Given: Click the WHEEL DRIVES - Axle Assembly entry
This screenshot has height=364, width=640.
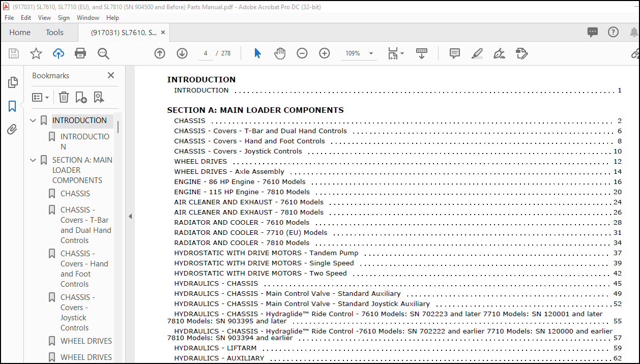Looking at the screenshot, I should [x=229, y=171].
